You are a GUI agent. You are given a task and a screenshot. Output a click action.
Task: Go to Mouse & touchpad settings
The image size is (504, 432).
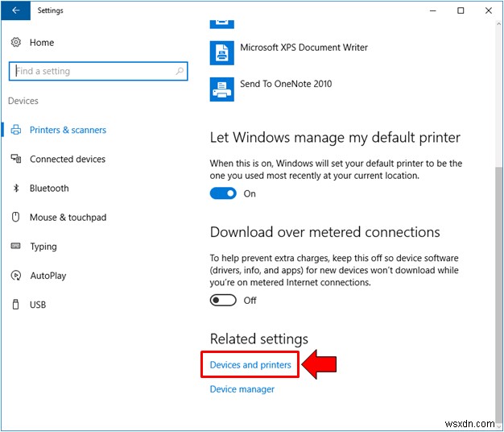(x=68, y=218)
